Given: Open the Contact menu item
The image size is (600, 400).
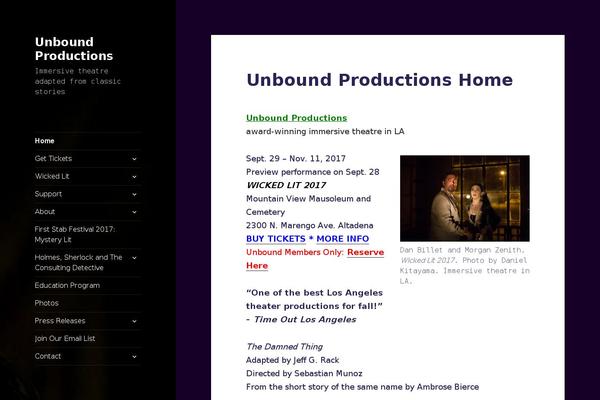Looking at the screenshot, I should (48, 356).
